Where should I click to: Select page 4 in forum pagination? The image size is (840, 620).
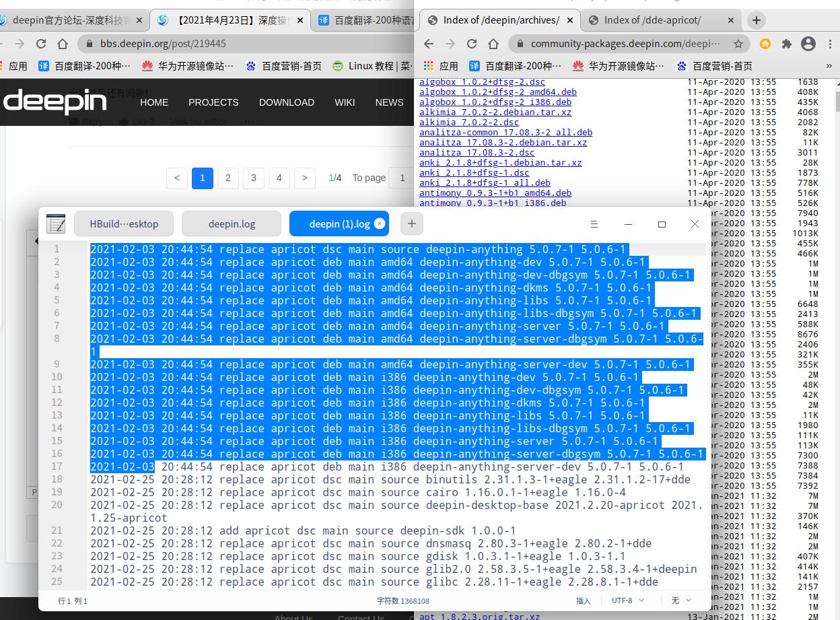click(x=279, y=178)
